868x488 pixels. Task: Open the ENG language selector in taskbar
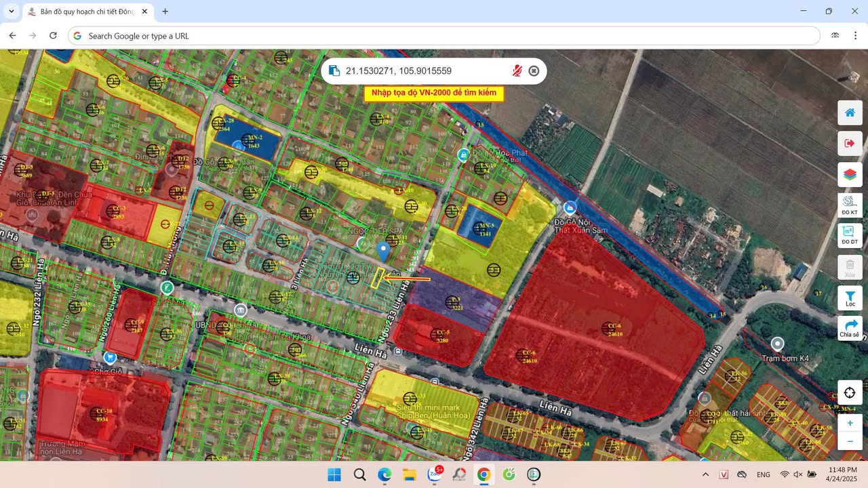tap(763, 474)
